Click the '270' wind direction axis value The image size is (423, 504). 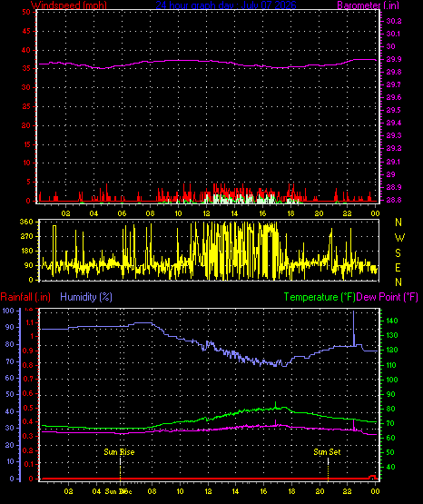click(x=26, y=237)
